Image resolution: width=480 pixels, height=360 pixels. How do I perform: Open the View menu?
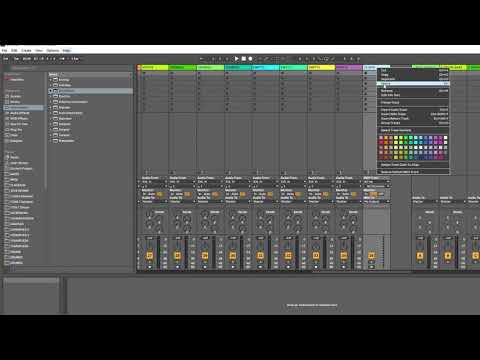tap(39, 50)
